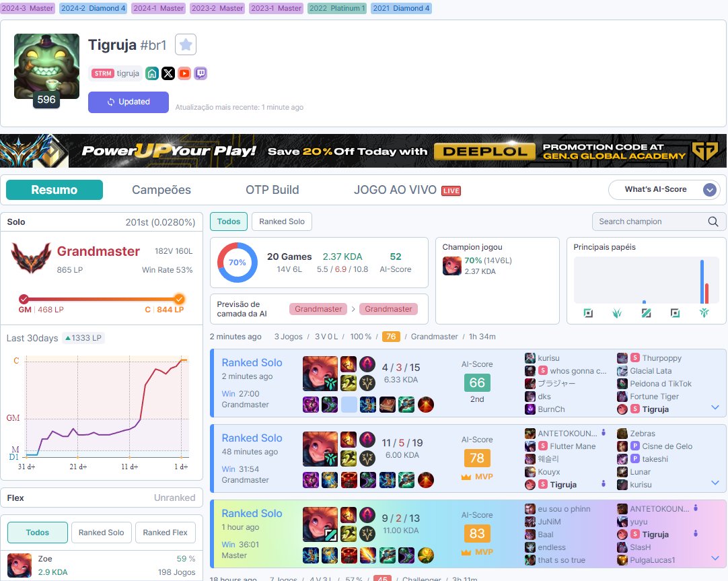This screenshot has height=581, width=728.
Task: Click AI-Score 78 MVP badge
Action: pos(477,458)
